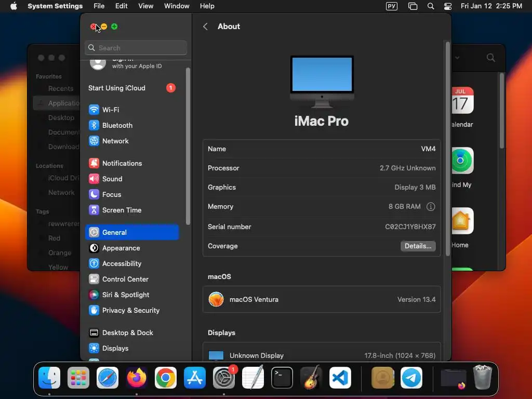This screenshot has height=399, width=532.
Task: Launch Telegram from the Dock
Action: (411, 378)
